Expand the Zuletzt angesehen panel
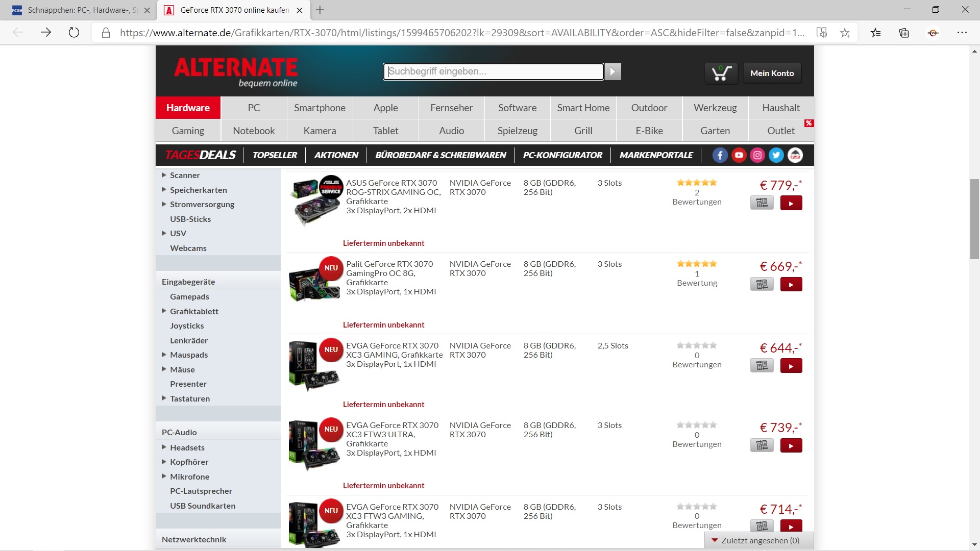The height and width of the screenshot is (551, 980). [x=759, y=540]
